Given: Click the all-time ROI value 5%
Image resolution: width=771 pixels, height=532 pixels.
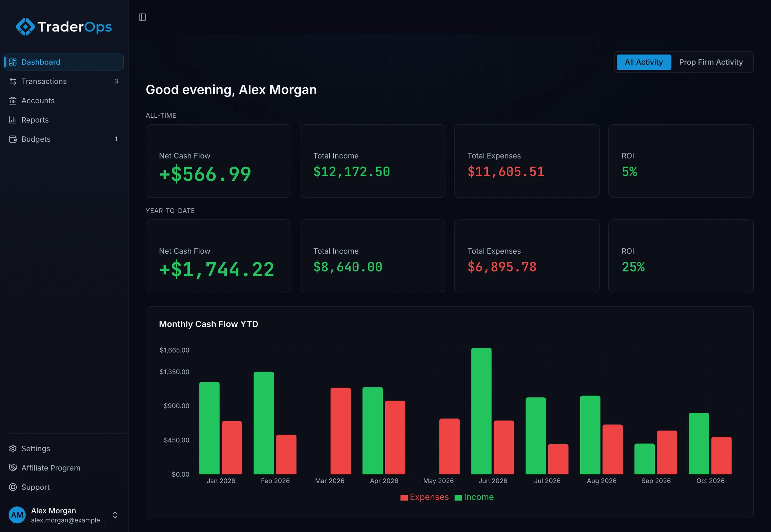Looking at the screenshot, I should click(x=629, y=172).
